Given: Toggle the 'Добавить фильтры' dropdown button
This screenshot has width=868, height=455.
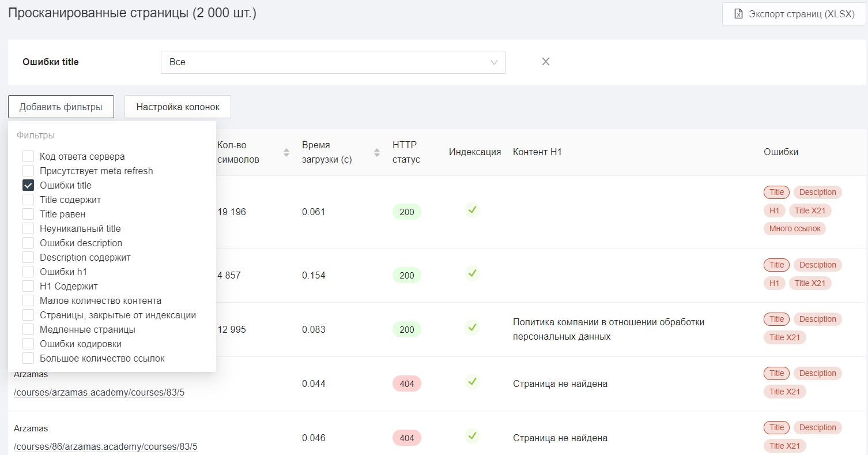Looking at the screenshot, I should click(61, 107).
